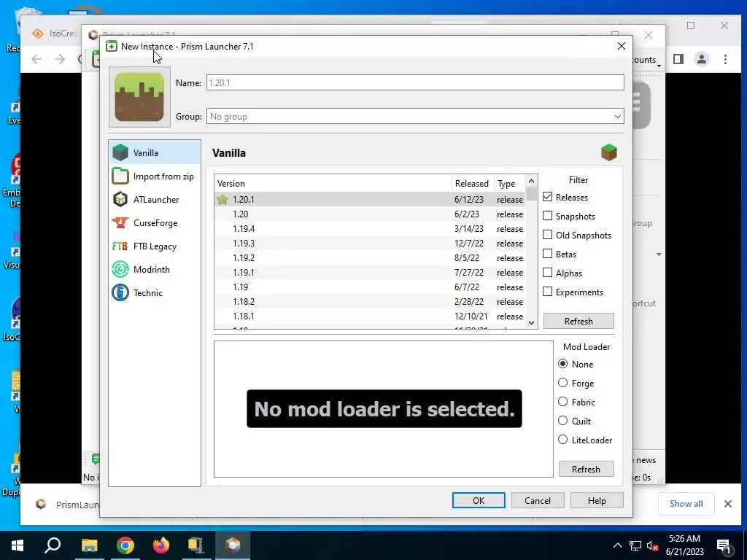The width and height of the screenshot is (747, 560).
Task: Show hidden system tray icons
Action: [x=617, y=545]
